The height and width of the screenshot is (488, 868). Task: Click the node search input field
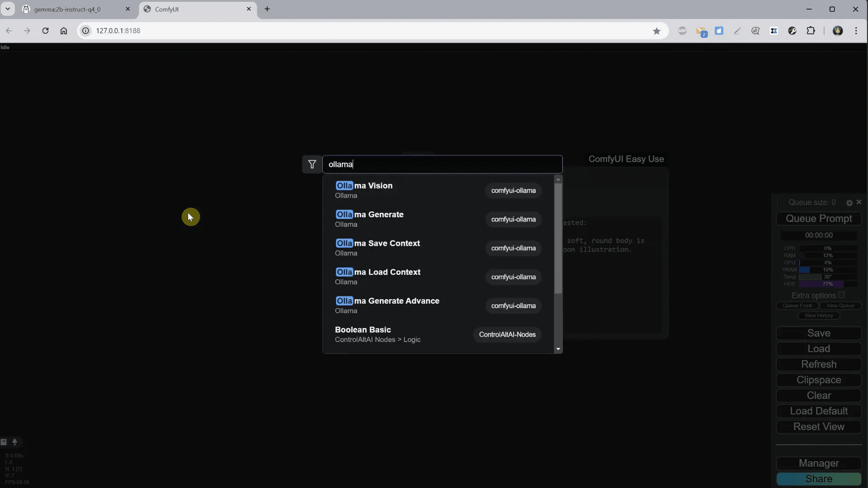[x=442, y=164]
